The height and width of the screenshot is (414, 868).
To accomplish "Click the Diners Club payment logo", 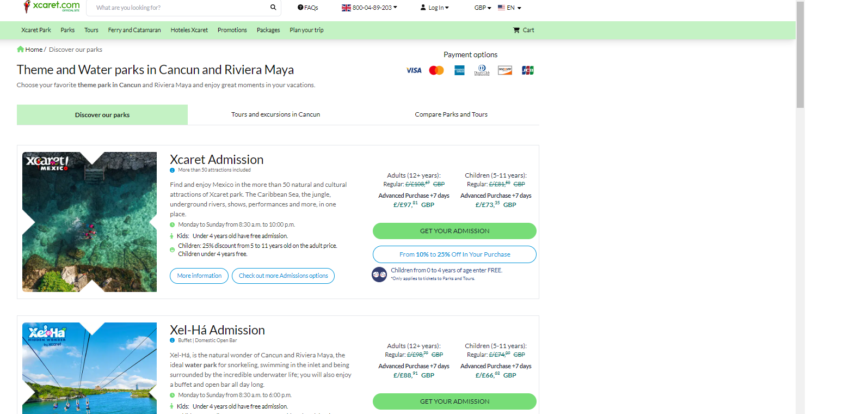I will click(482, 70).
